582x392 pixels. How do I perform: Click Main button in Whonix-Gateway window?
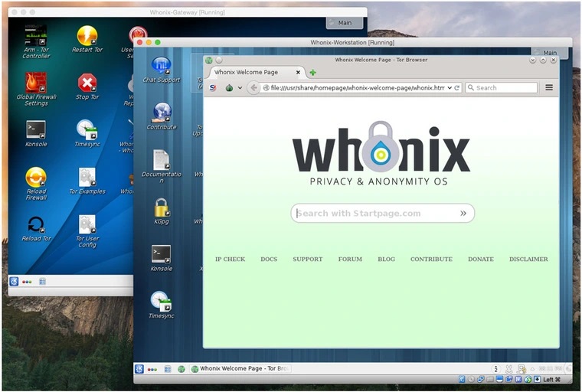[345, 23]
